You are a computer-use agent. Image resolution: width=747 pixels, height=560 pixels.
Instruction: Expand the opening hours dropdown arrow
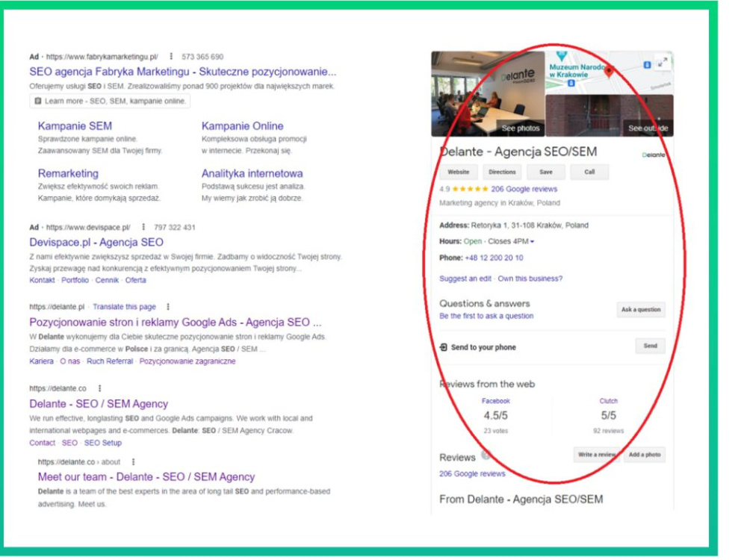pos(532,241)
